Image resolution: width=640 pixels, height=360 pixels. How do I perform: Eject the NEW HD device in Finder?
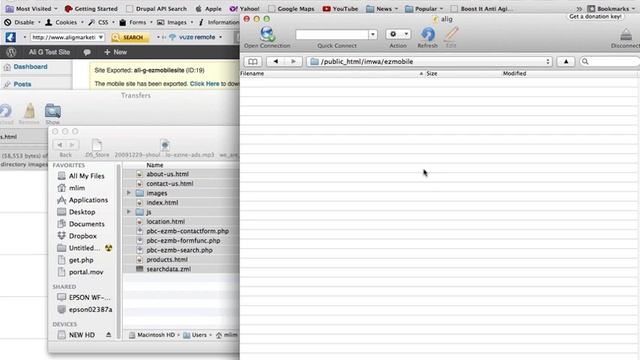coord(109,335)
